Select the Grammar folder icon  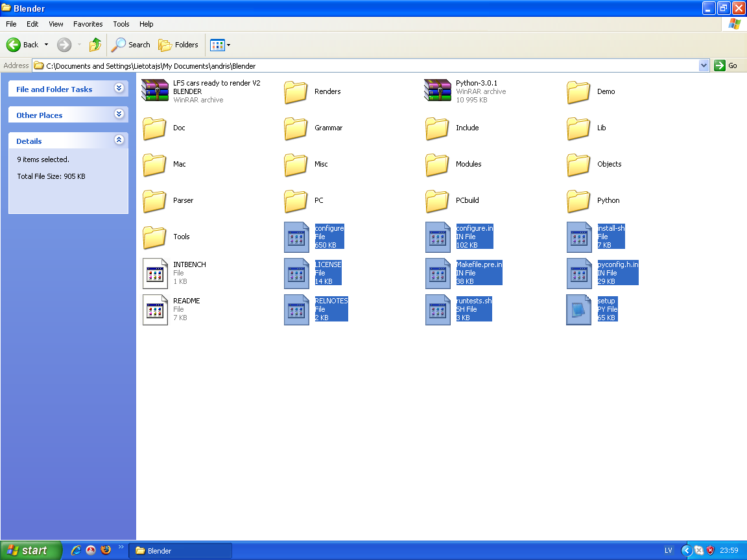point(296,128)
